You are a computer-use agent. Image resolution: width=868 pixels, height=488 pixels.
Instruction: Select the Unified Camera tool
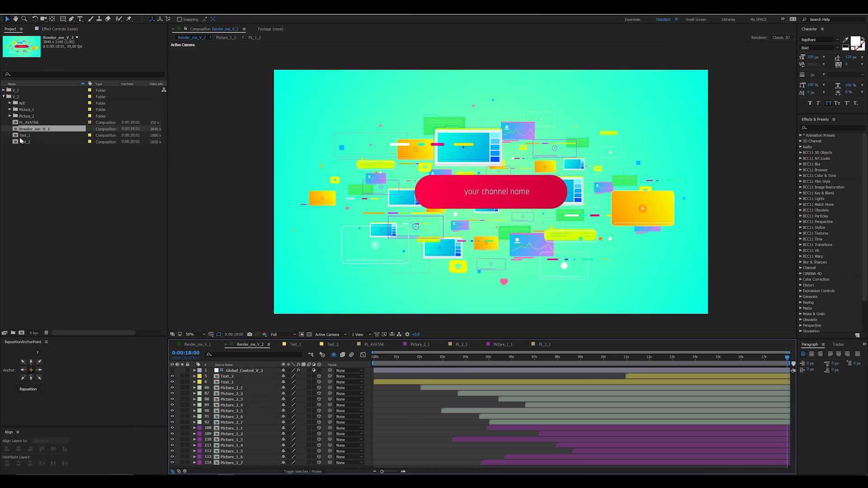coord(43,19)
